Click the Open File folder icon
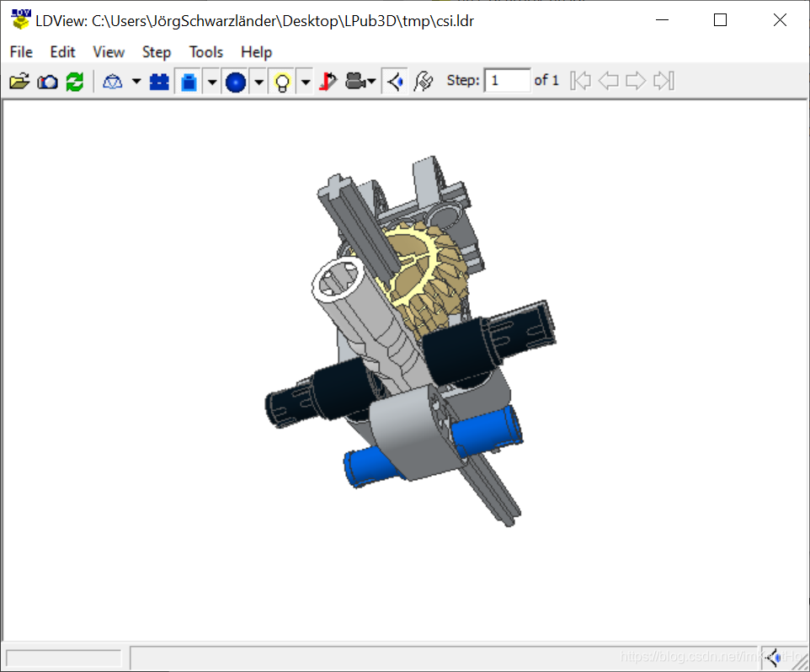This screenshot has width=810, height=672. [x=19, y=82]
